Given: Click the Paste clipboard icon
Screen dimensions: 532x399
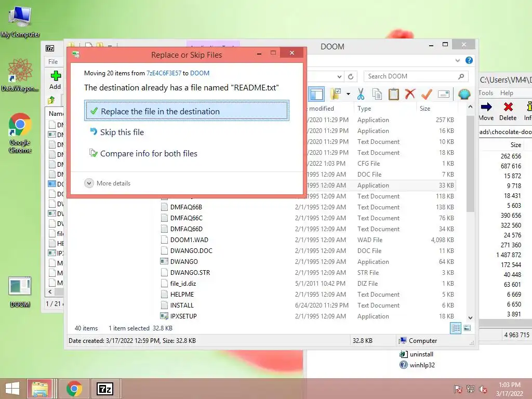Looking at the screenshot, I should point(394,94).
